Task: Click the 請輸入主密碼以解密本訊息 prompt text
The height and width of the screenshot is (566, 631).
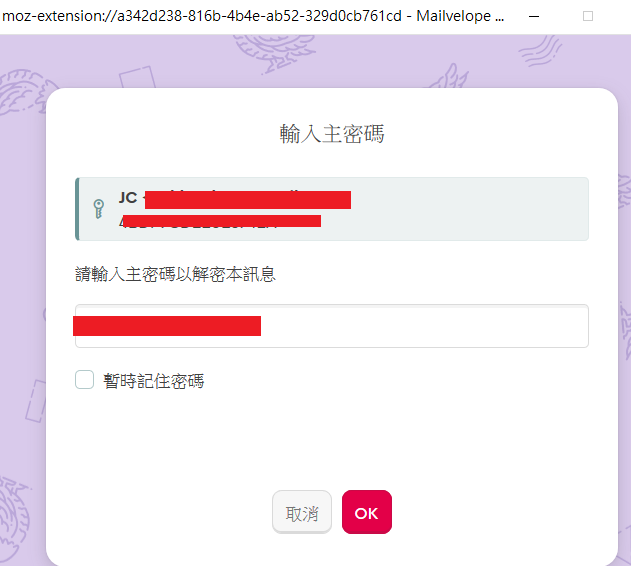Action: click(175, 274)
